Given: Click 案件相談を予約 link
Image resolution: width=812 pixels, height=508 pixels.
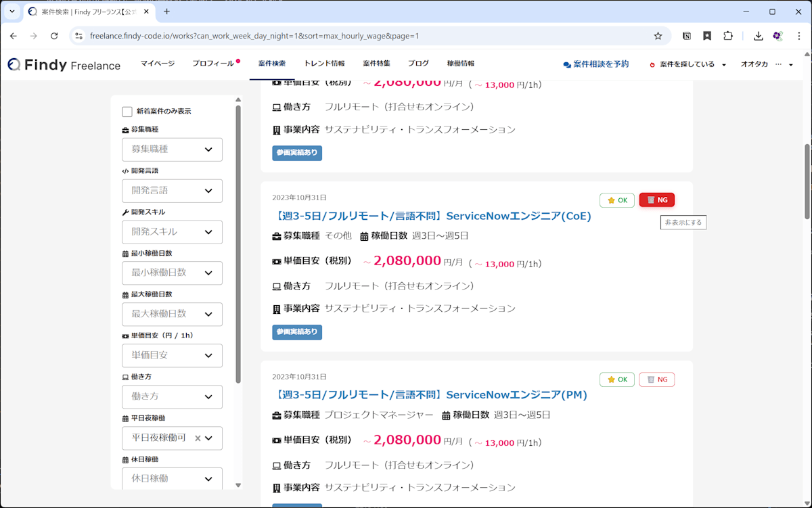Looking at the screenshot, I should (x=595, y=64).
